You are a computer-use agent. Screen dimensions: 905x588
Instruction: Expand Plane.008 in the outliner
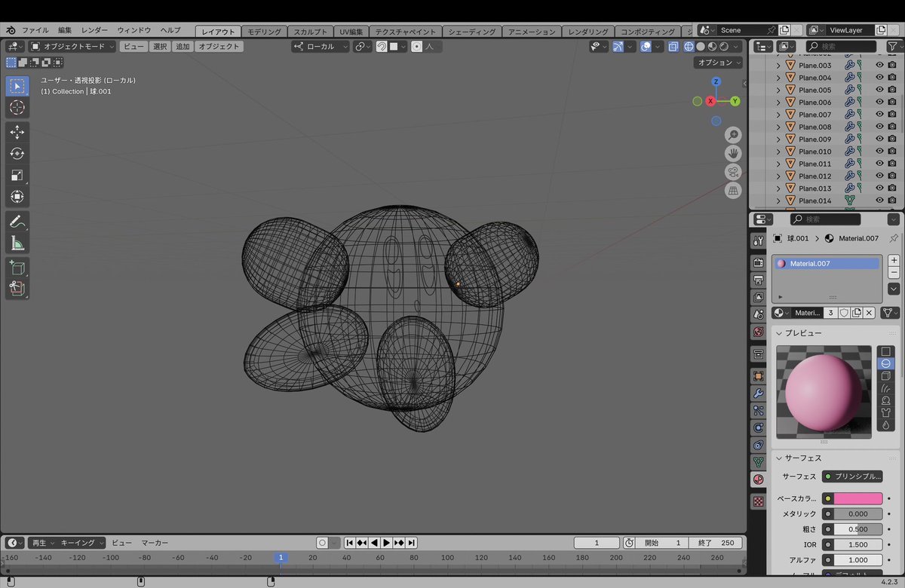778,127
